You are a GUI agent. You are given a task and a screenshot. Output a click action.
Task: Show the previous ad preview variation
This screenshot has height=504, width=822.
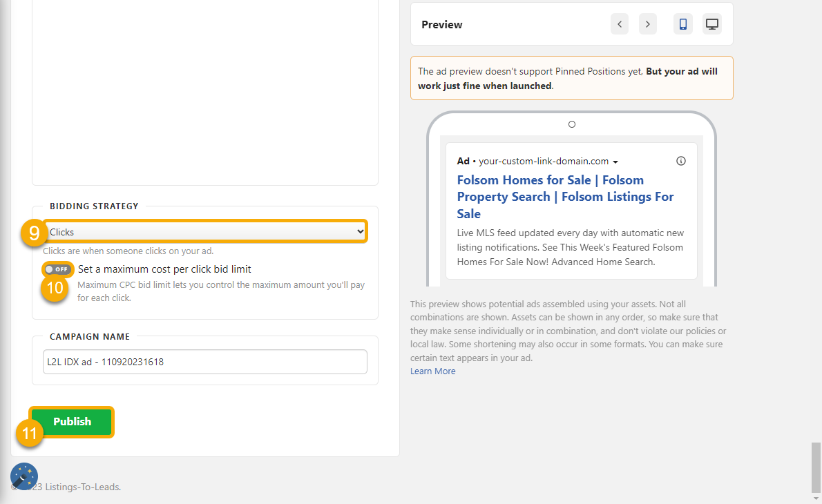tap(619, 23)
